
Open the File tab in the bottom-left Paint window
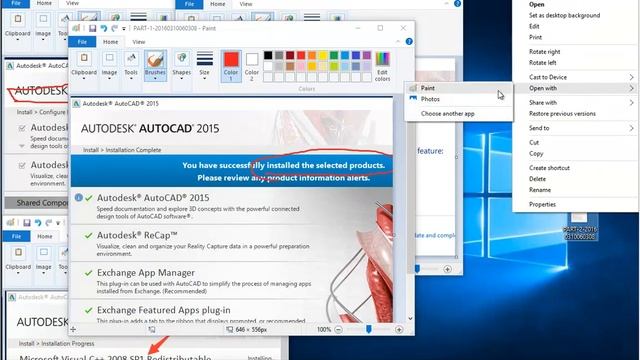point(16,236)
